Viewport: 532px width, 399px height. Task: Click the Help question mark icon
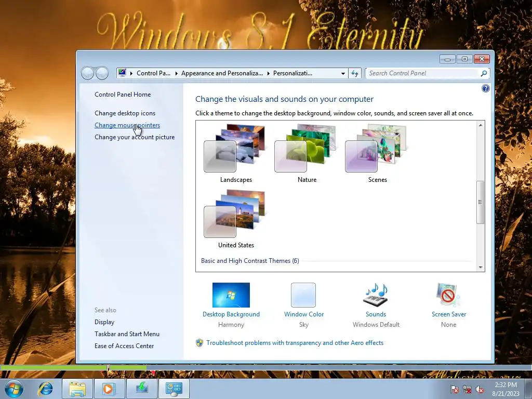[x=486, y=88]
